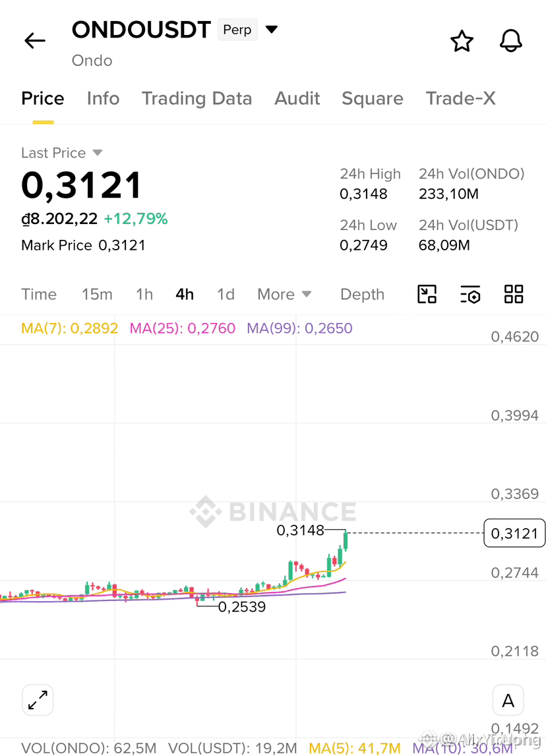546x756 pixels.
Task: Tap the Ondo subtitle under the pair name
Action: [92, 61]
